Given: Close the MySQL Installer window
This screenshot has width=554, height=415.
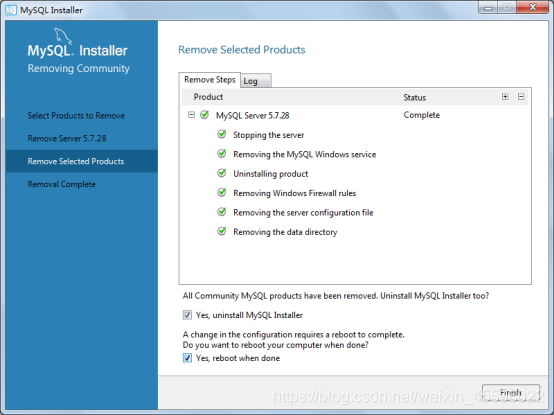Looking at the screenshot, I should 533,7.
